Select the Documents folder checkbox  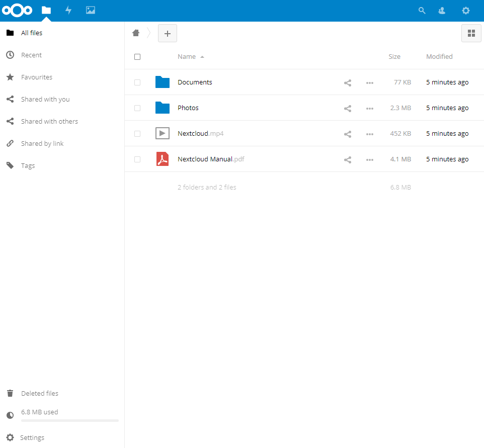click(x=137, y=82)
